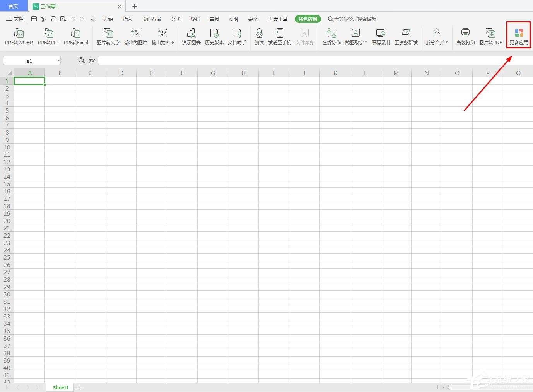
Task: Open the 安全 ribbon tab
Action: point(253,19)
